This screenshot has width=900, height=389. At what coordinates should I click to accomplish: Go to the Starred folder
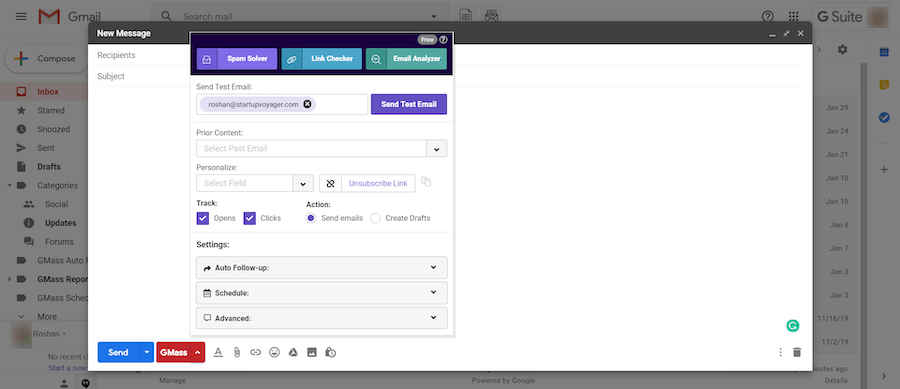coord(51,110)
